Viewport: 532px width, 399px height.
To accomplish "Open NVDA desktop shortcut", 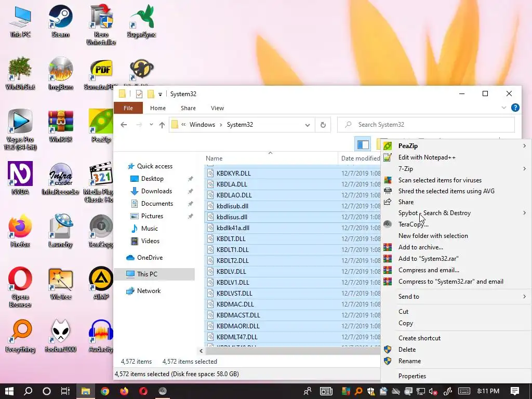I will click(20, 178).
